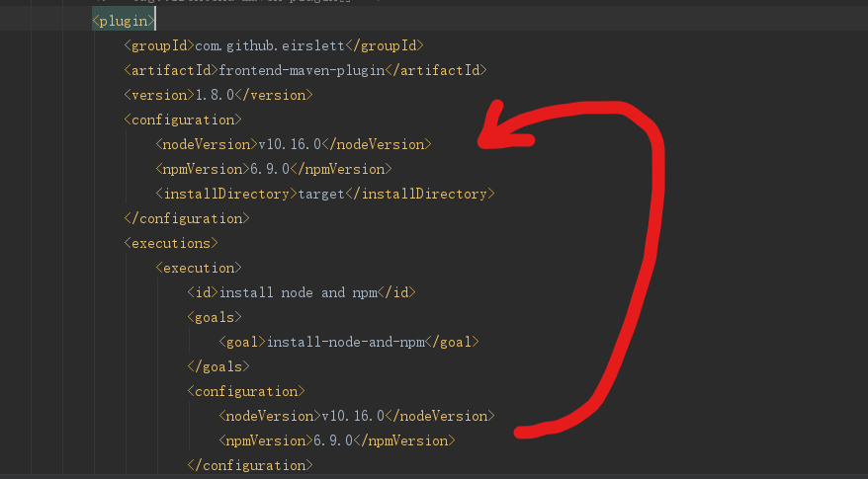Image resolution: width=868 pixels, height=479 pixels.
Task: Click the closing artifactId tag
Action: [434, 70]
